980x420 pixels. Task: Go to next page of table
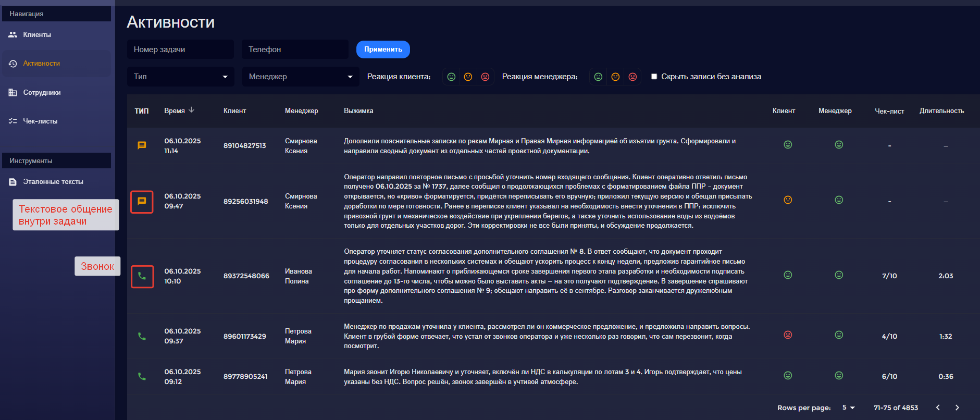coord(957,407)
